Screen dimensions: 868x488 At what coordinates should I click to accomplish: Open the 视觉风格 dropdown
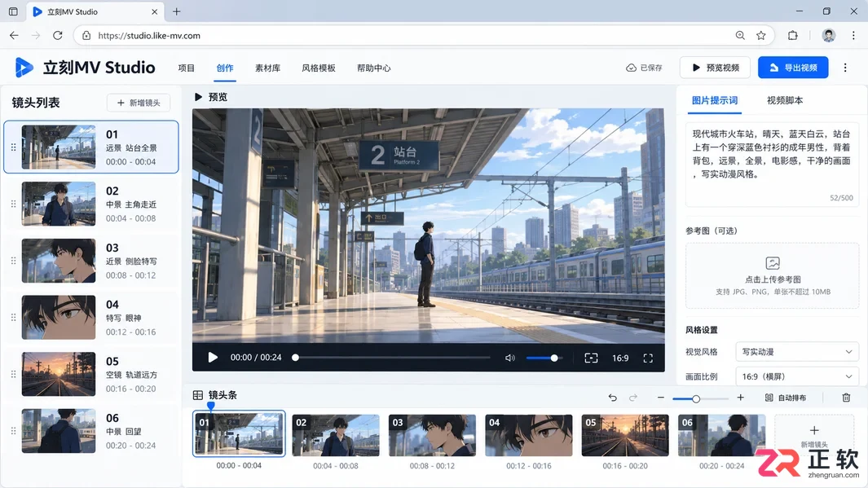796,352
